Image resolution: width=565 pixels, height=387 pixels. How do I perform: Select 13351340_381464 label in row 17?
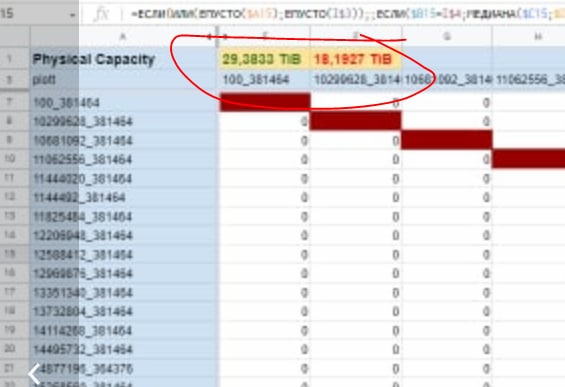click(124, 293)
